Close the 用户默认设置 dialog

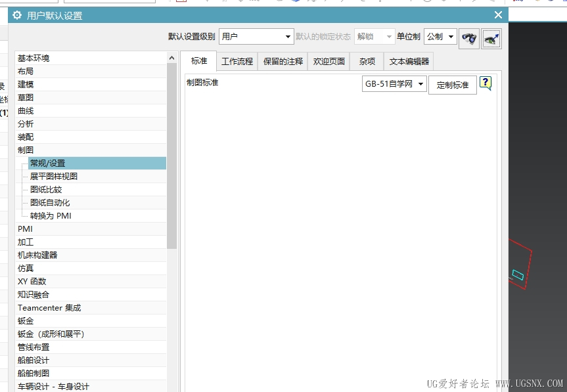pos(498,15)
